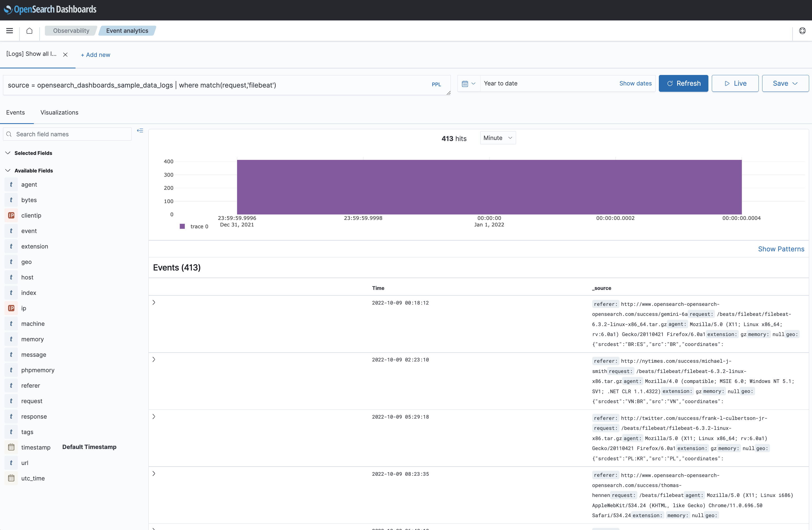Open the Save dropdown menu
The image size is (812, 530).
785,83
